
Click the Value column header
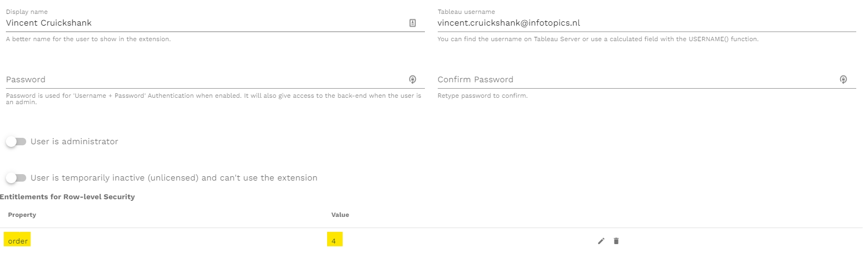tap(340, 215)
